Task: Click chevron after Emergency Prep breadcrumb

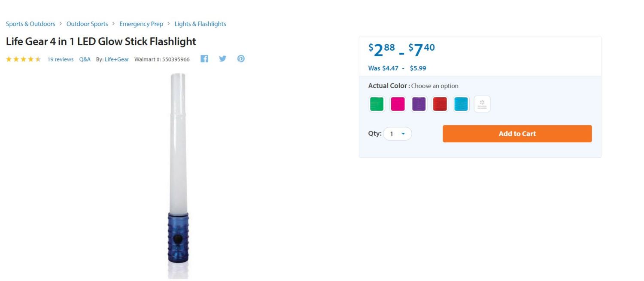Action: [x=169, y=24]
